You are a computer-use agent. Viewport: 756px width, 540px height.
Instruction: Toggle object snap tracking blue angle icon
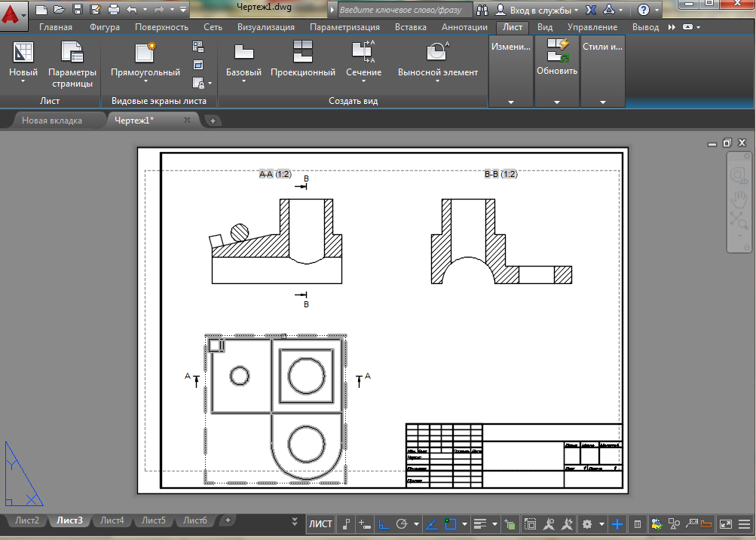(x=432, y=524)
